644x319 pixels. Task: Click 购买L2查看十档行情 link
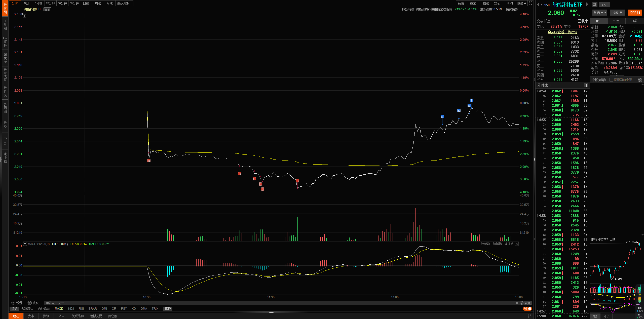[562, 32]
